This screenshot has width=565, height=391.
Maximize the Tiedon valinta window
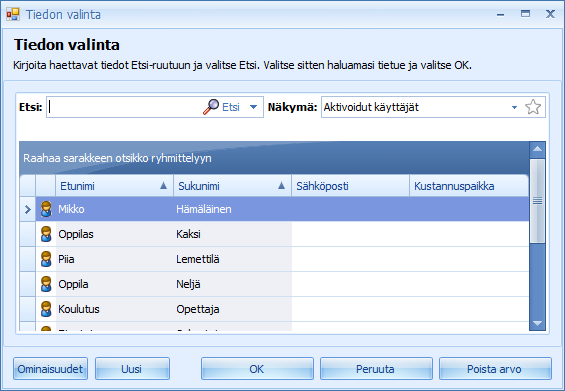tap(525, 14)
